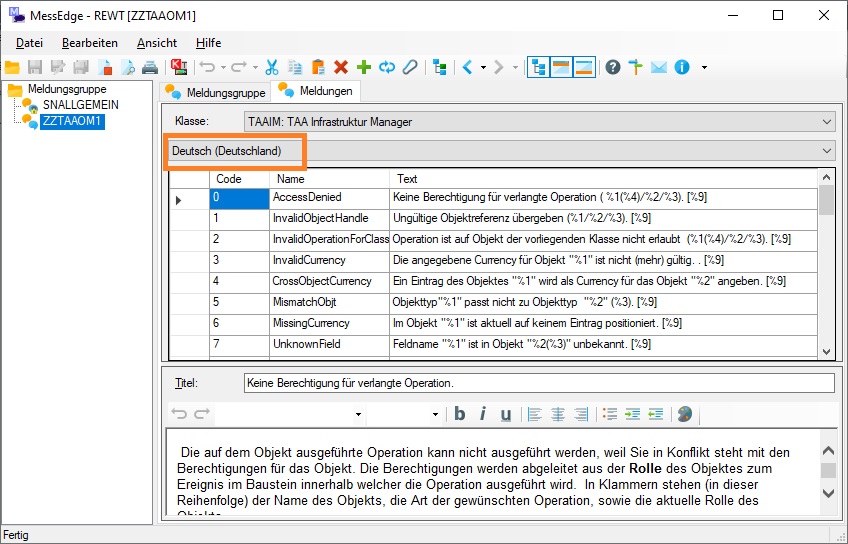Toggle italic formatting in text editor
Screen dimensions: 848x544
(x=483, y=414)
